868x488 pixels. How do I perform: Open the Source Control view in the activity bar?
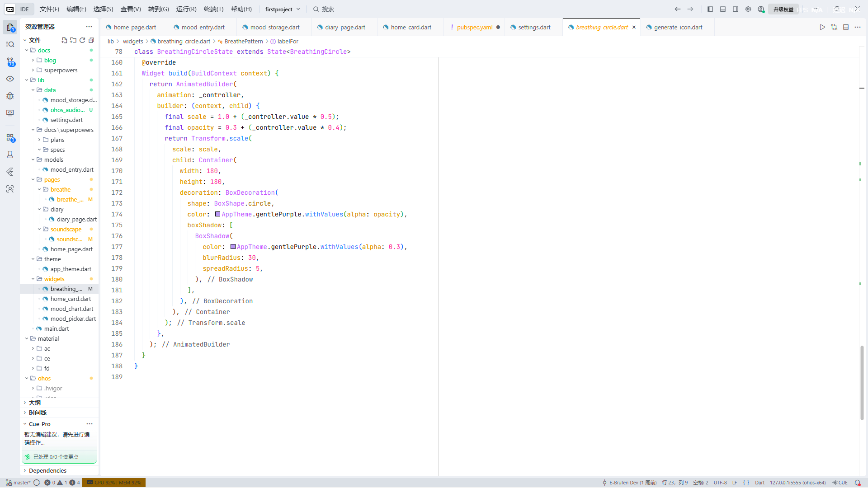(x=10, y=62)
